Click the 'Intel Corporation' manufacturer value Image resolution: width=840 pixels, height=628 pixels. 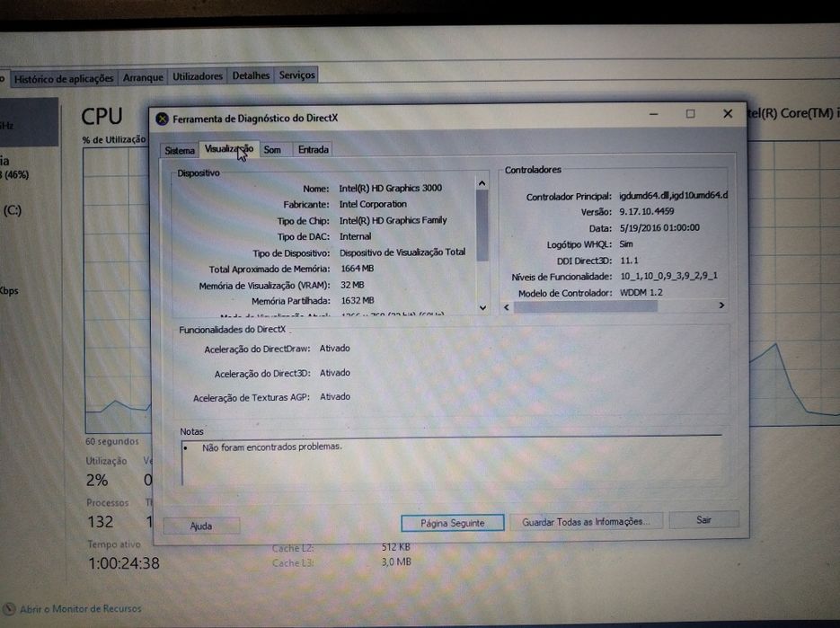[x=373, y=204]
